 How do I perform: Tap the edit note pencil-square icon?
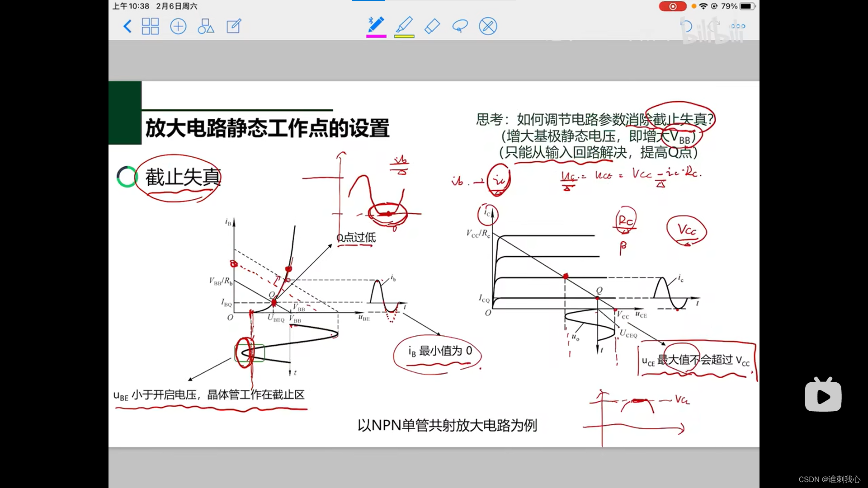click(x=234, y=26)
